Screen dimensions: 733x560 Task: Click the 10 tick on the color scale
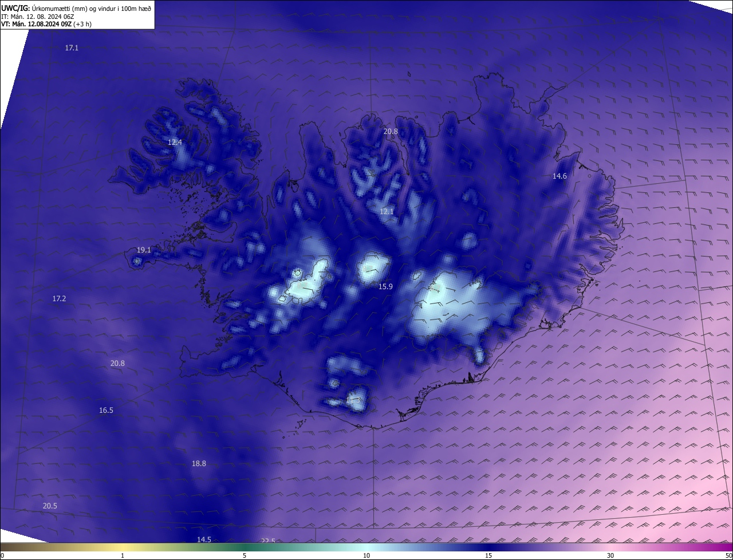coord(366,555)
